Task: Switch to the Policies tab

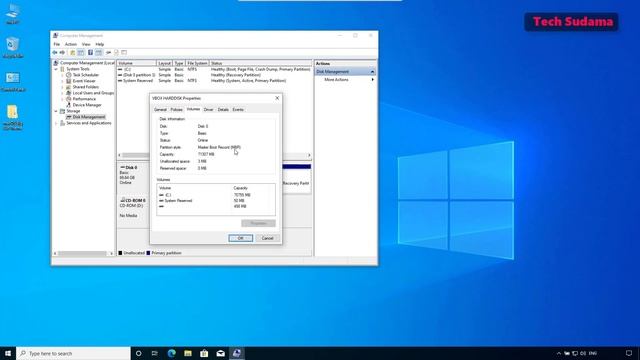Action: (176, 109)
